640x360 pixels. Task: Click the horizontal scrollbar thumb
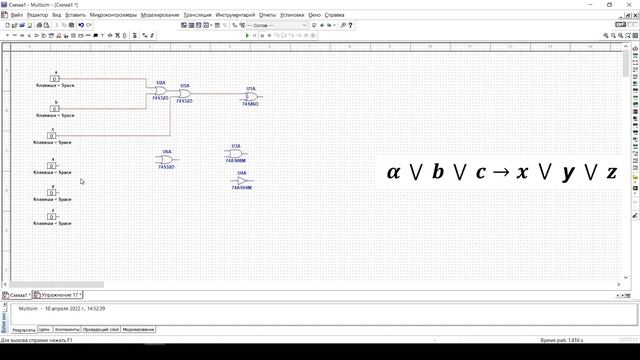(x=57, y=284)
